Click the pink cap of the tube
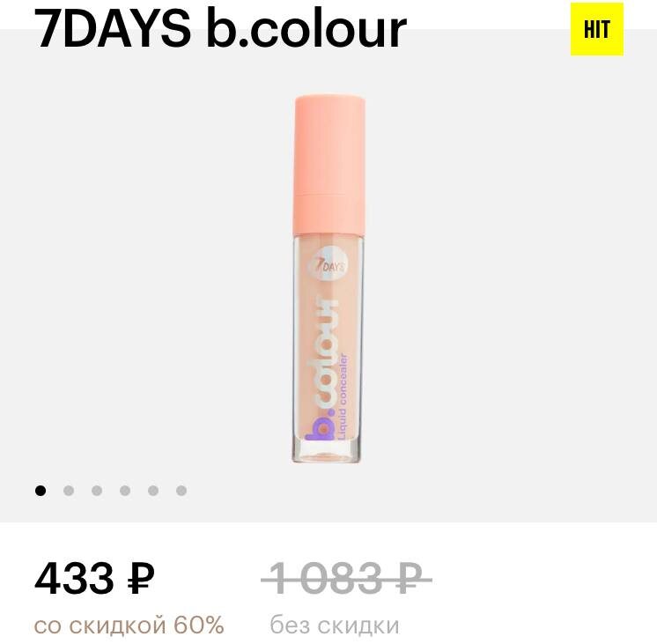The image size is (657, 644). (328, 165)
